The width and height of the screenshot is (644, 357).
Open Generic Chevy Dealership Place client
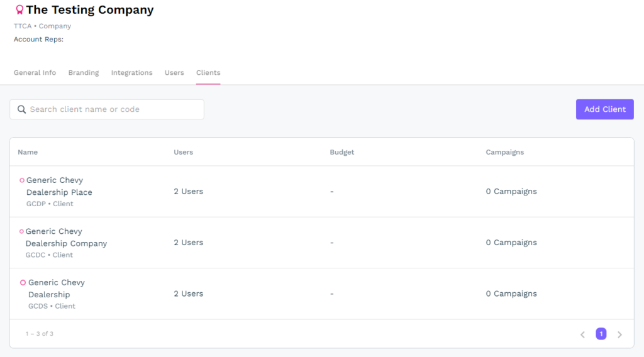click(59, 186)
